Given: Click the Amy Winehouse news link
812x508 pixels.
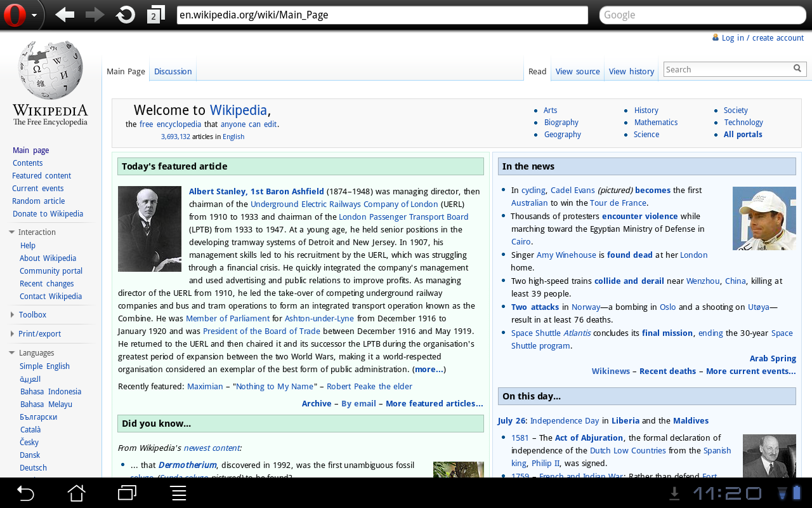Looking at the screenshot, I should pos(566,255).
